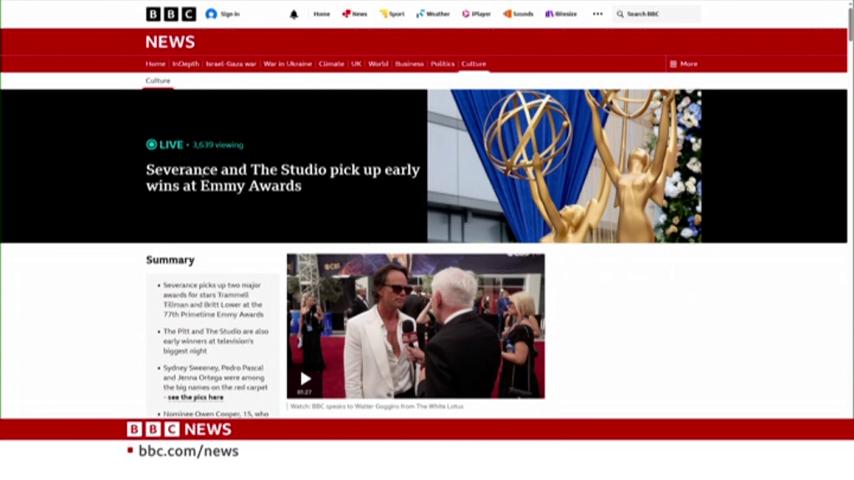Image resolution: width=854 pixels, height=480 pixels.
Task: Click the Search BBC field
Action: pos(657,14)
